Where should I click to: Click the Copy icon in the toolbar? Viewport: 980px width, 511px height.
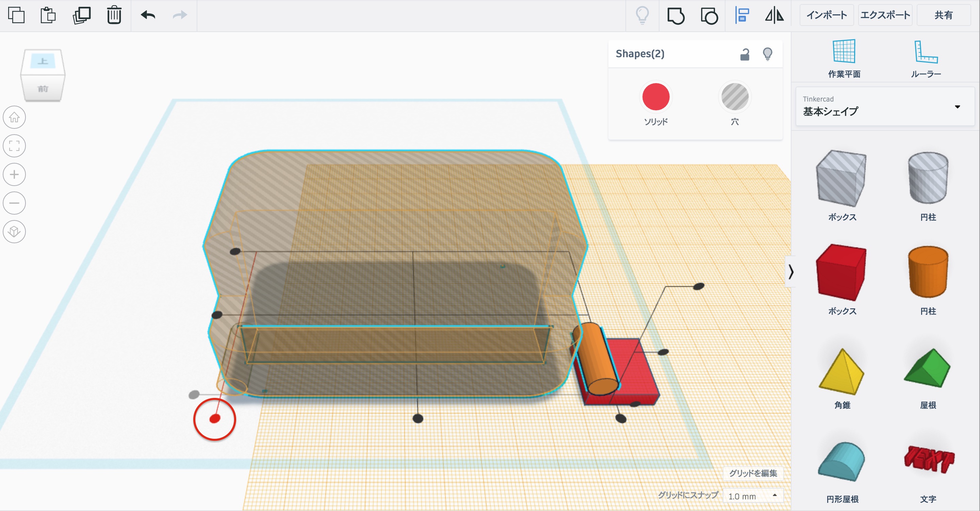(x=16, y=15)
